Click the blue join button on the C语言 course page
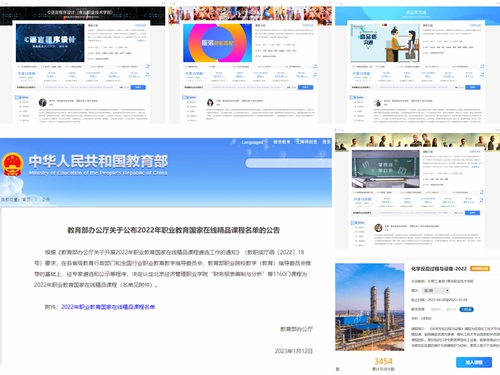Viewport: 500px width, 375px height. [138, 87]
